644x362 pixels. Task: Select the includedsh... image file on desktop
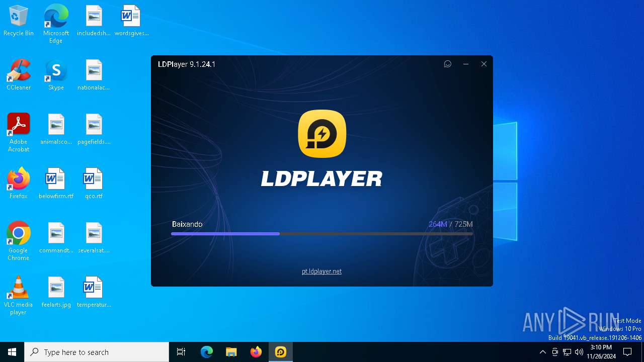point(94,21)
